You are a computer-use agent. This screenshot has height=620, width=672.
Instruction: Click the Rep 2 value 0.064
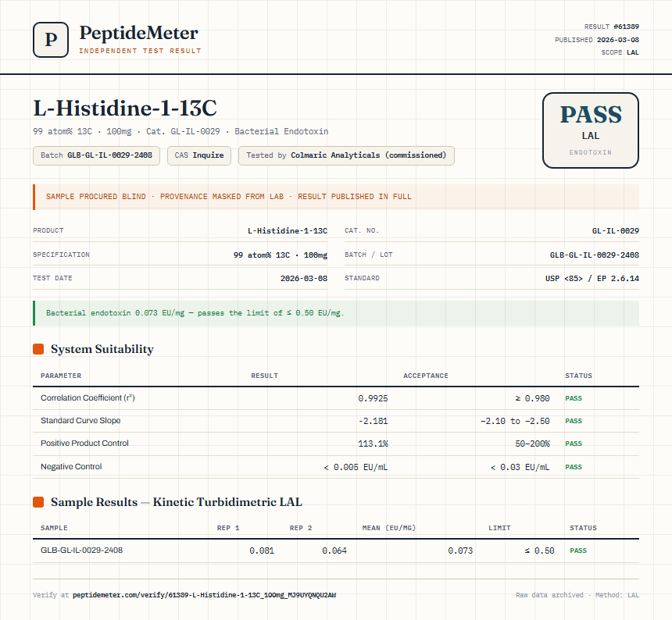pos(334,551)
